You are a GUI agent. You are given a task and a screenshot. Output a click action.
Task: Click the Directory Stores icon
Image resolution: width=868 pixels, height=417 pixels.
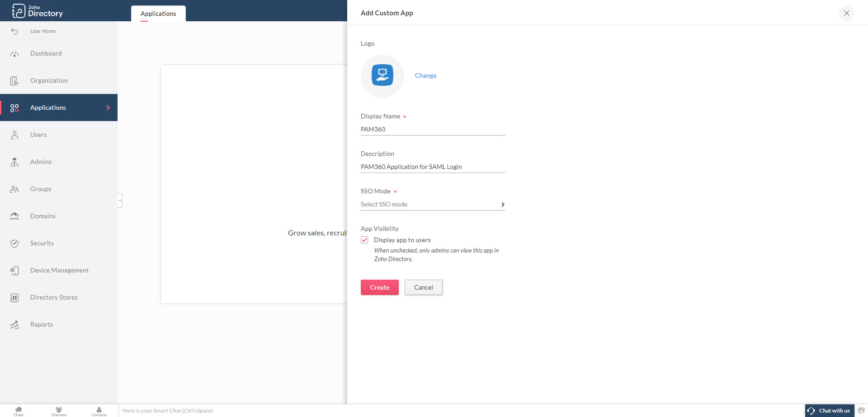14,298
